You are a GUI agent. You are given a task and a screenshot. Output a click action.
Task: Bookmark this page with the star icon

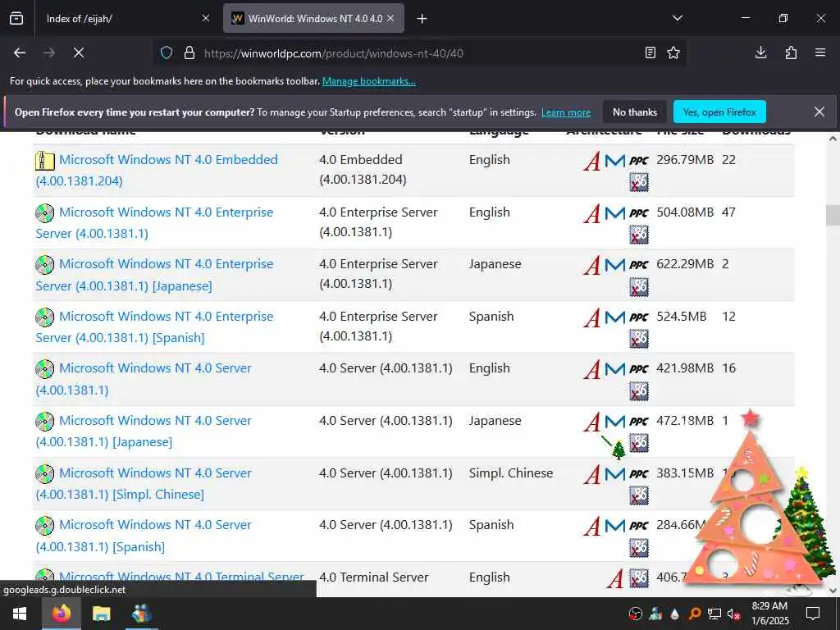pos(673,52)
